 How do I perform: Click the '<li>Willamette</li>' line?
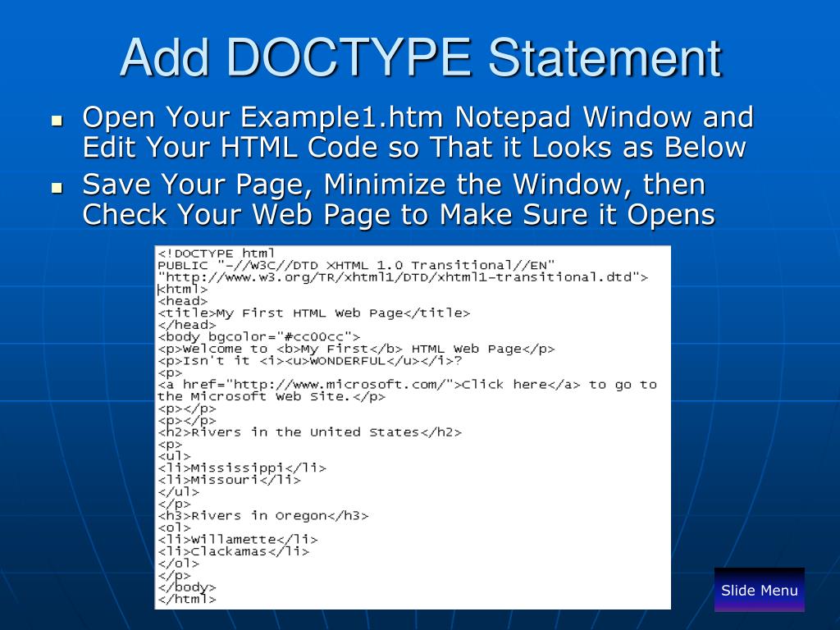(x=238, y=540)
